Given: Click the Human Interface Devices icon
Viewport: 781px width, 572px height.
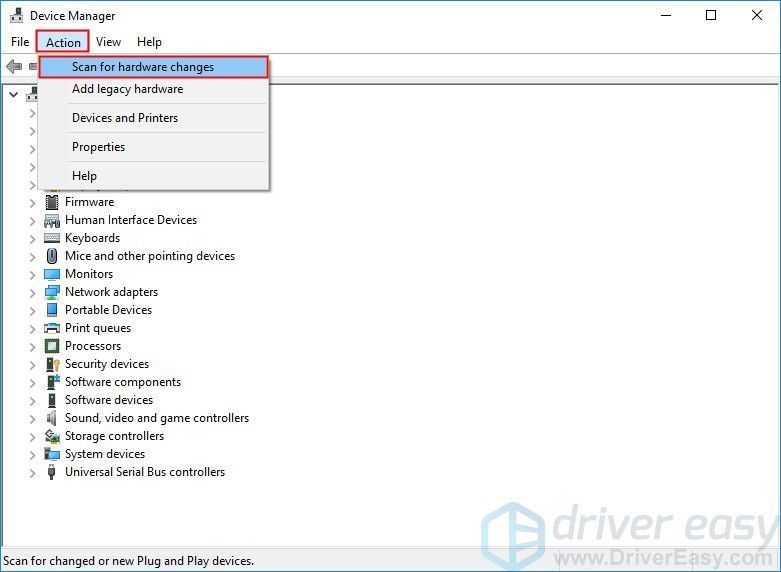Looking at the screenshot, I should click(52, 220).
